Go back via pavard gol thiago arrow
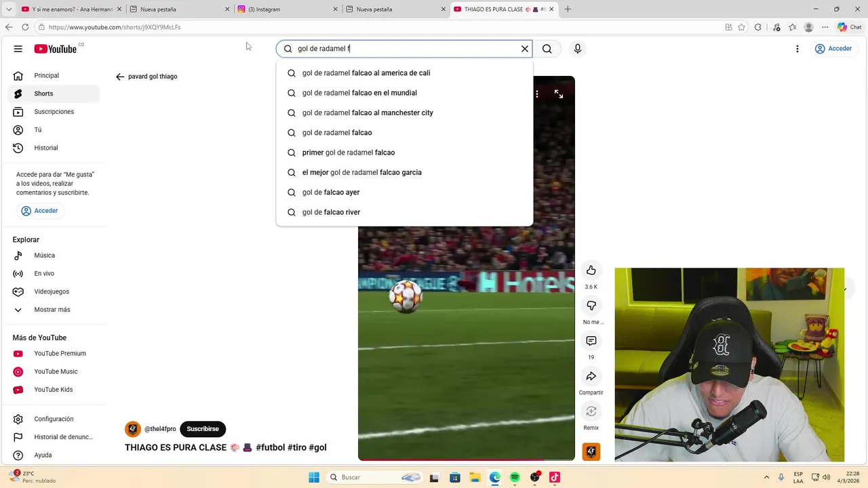The height and width of the screenshot is (488, 868). point(120,77)
